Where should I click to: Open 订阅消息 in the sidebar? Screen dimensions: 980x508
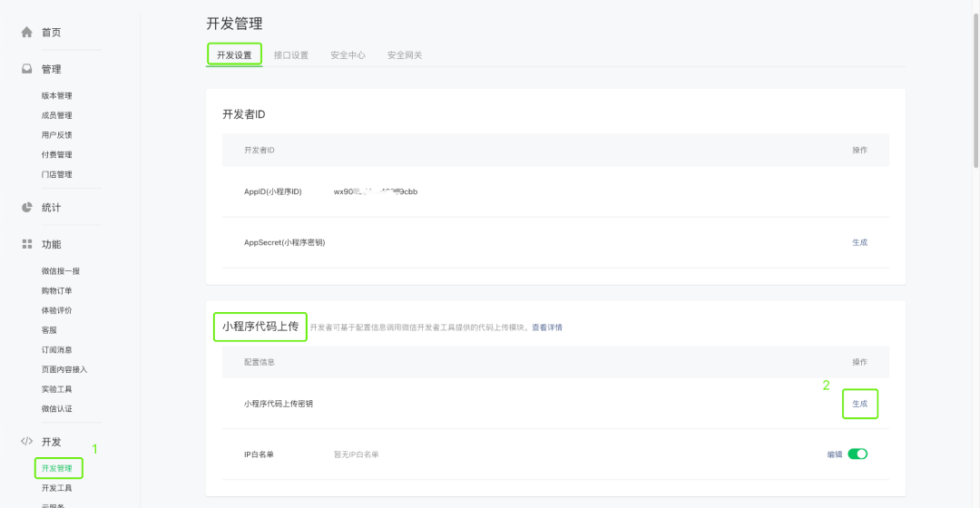coord(57,350)
